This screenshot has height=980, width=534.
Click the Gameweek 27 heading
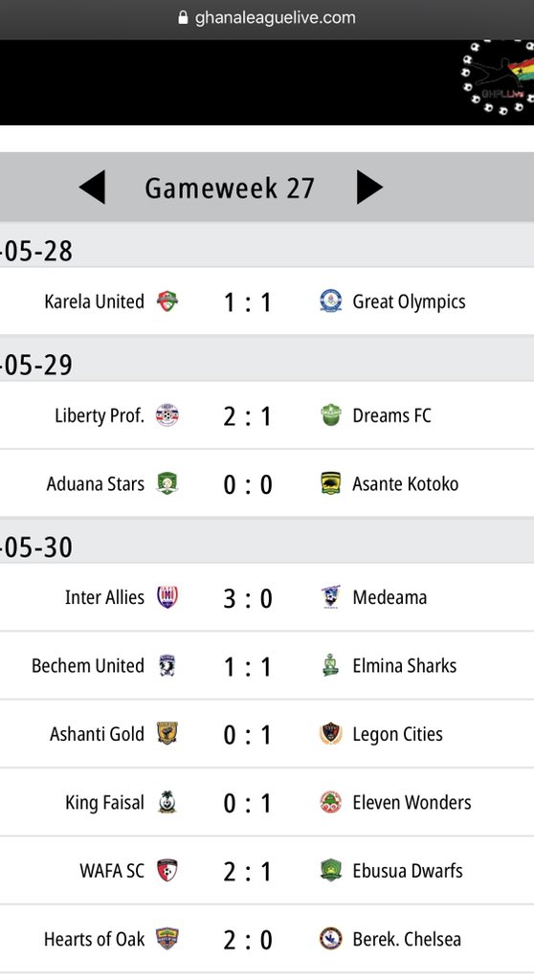point(230,188)
